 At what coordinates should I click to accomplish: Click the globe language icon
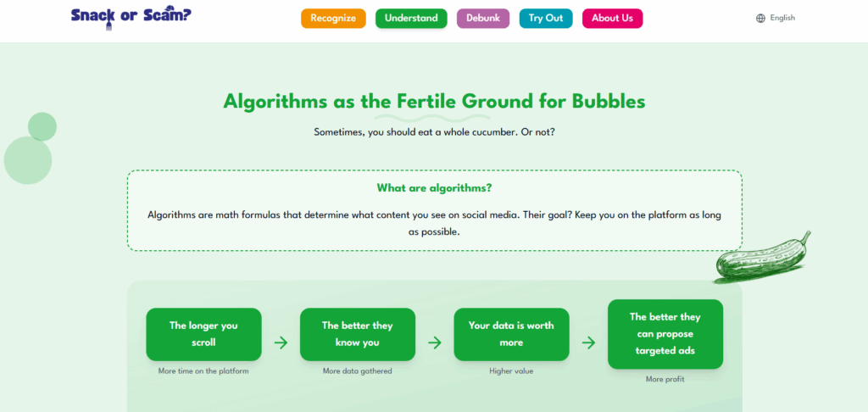[760, 18]
